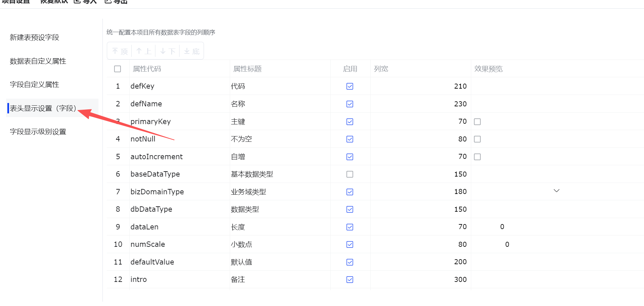Click the dataLen preview value field
The image size is (644, 306).
tap(502, 227)
